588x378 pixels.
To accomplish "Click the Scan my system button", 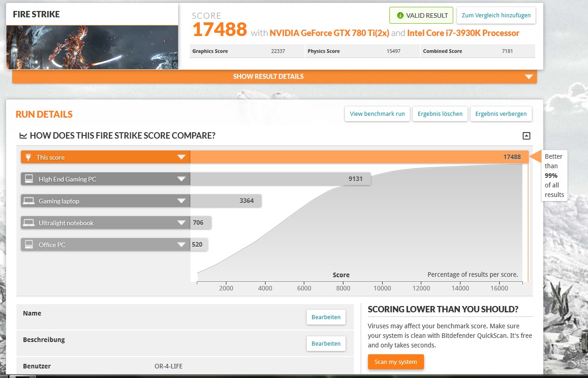I will pyautogui.click(x=396, y=362).
